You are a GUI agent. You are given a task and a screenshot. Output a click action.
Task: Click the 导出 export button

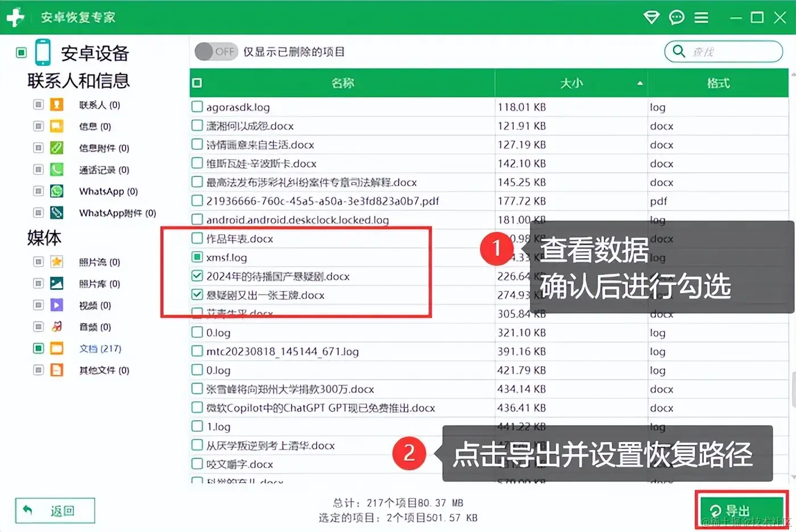[741, 510]
